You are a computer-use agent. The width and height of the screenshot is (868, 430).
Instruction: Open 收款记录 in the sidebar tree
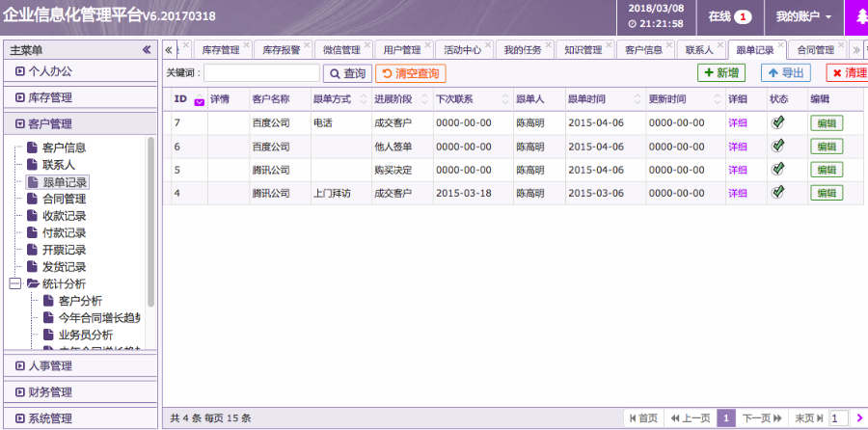pos(64,216)
